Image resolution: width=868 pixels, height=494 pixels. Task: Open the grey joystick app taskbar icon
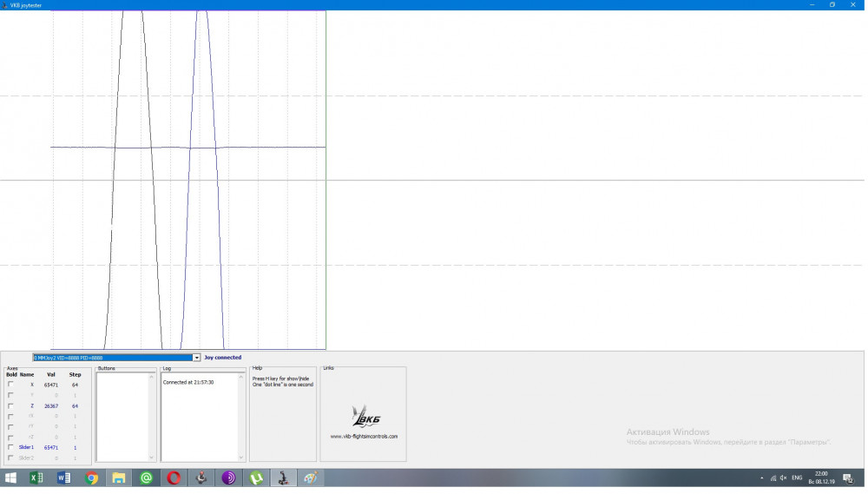click(x=201, y=478)
